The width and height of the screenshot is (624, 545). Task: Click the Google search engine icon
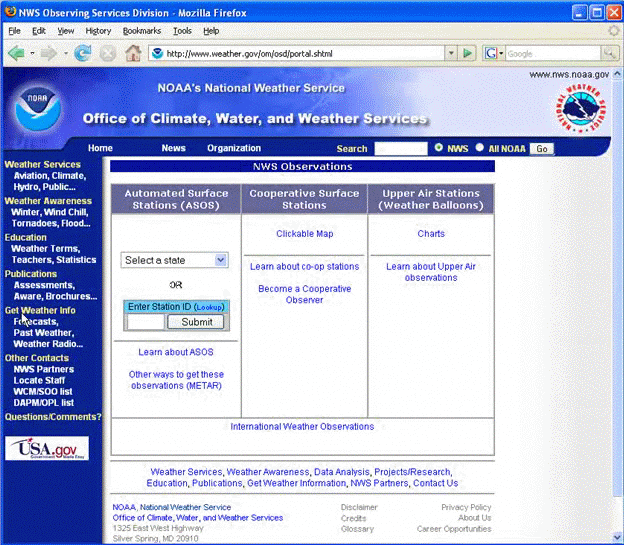pos(491,53)
